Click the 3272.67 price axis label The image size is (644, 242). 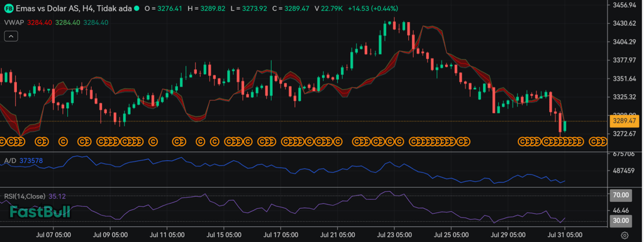624,134
